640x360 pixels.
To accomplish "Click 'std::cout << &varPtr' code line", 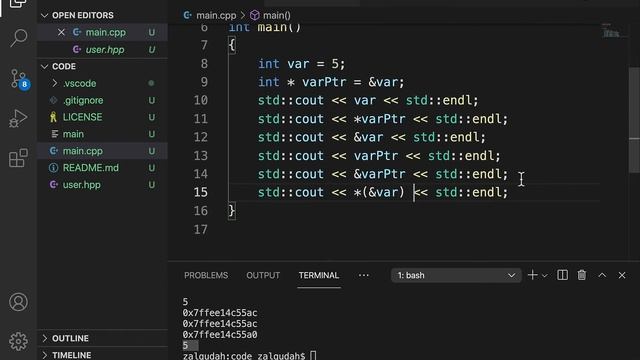I will point(383,174).
